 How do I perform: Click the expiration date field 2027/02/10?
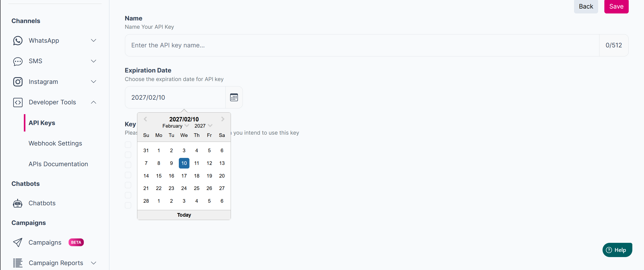click(x=175, y=98)
